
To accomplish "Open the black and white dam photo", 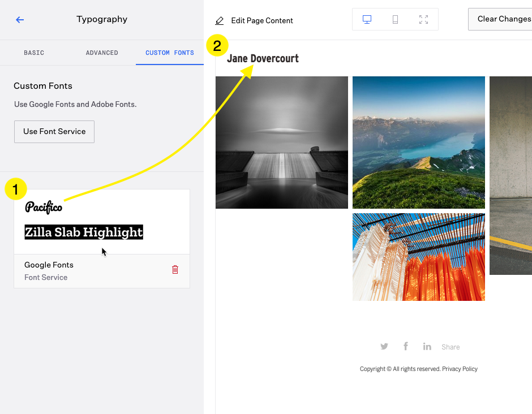I will click(x=282, y=143).
